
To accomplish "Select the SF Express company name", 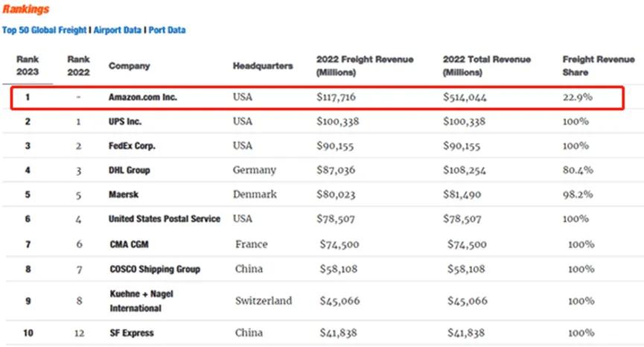I will pos(130,333).
